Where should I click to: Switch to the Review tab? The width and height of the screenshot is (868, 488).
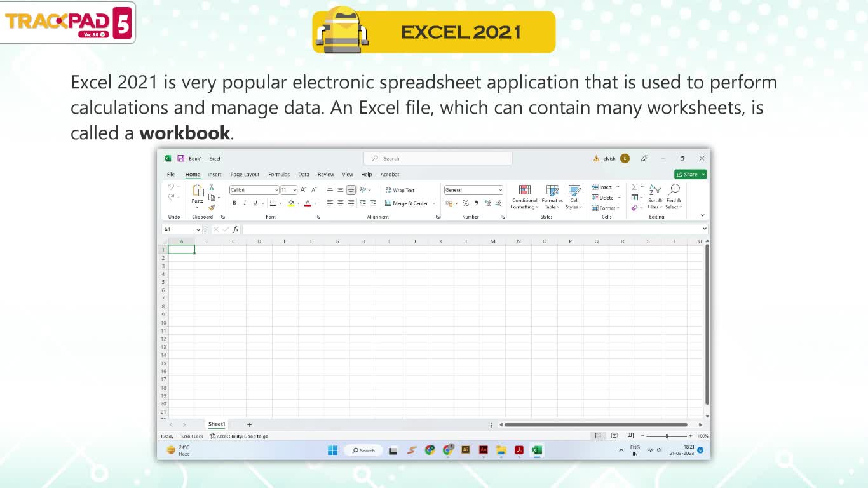coord(326,174)
